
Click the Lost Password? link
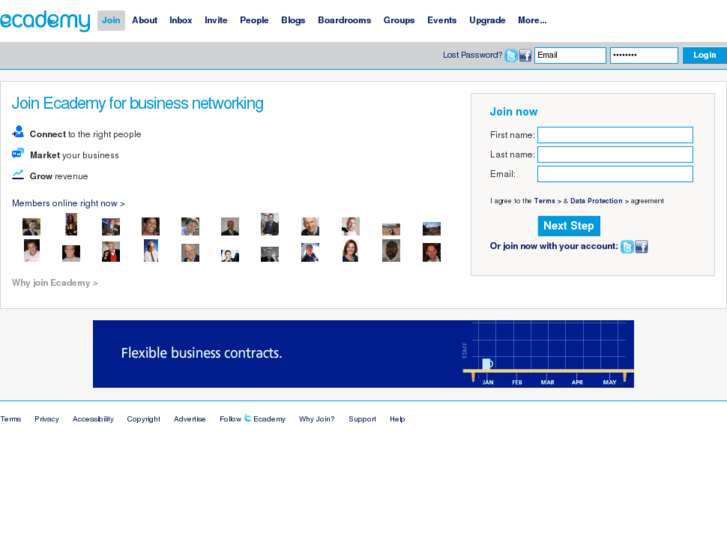point(472,55)
